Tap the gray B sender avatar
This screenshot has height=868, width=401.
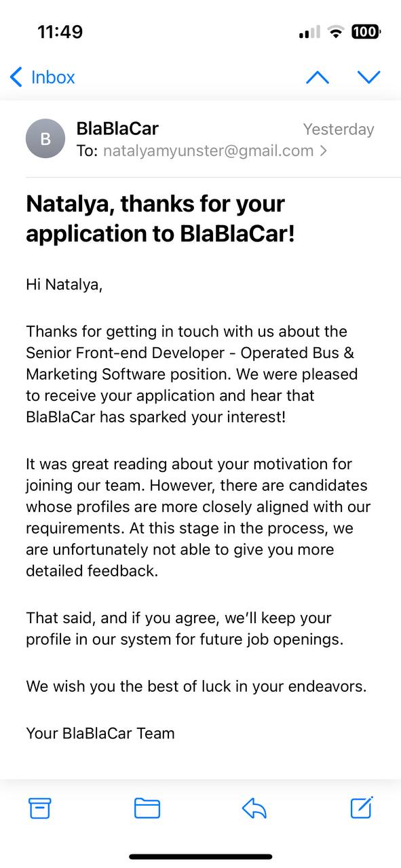(45, 138)
